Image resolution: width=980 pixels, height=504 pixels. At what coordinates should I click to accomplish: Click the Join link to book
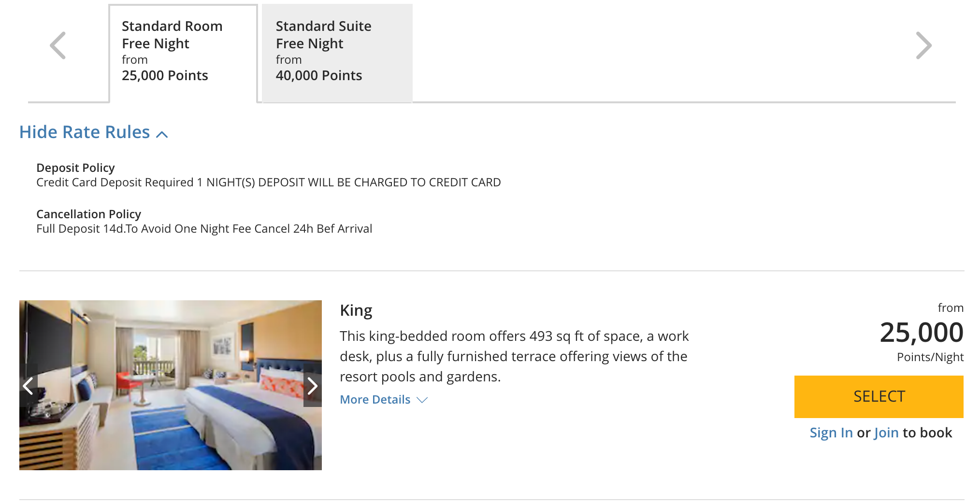(886, 433)
